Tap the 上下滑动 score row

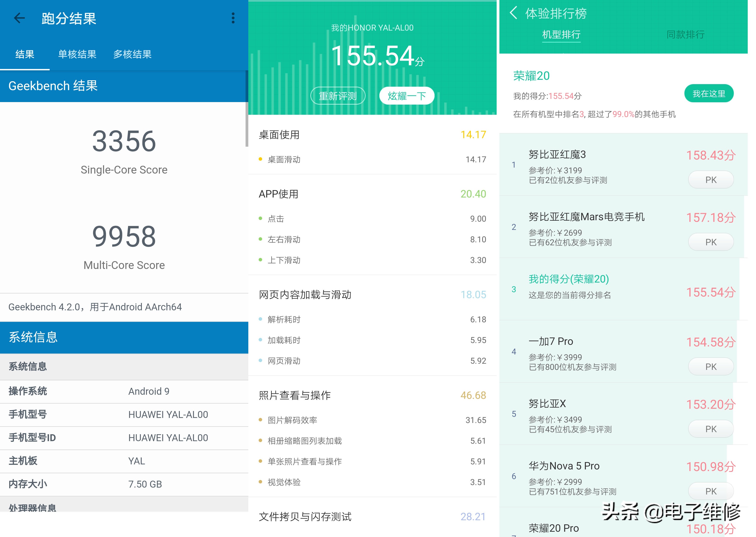(x=372, y=260)
